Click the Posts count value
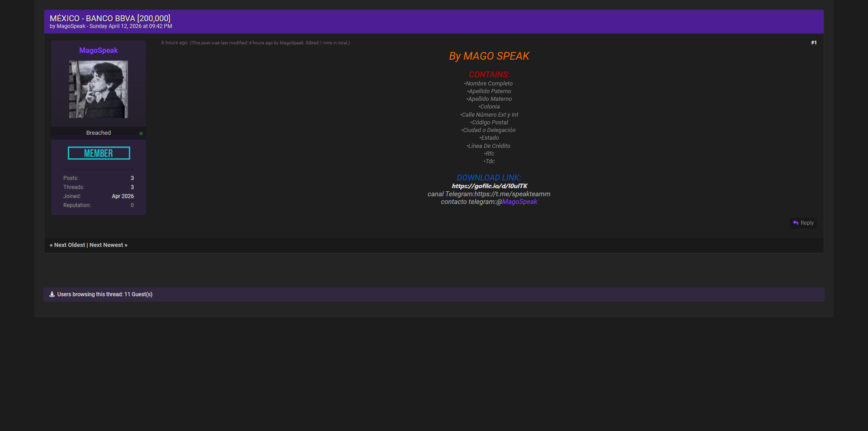868x431 pixels. [132, 178]
